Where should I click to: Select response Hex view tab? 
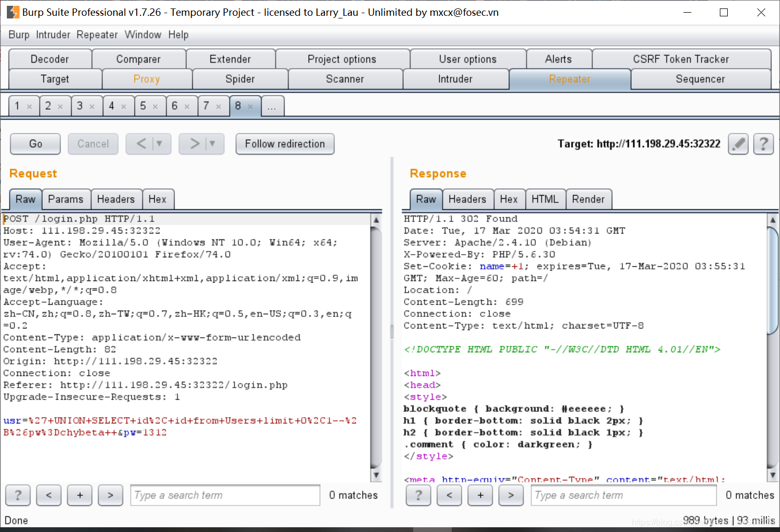[x=509, y=199]
